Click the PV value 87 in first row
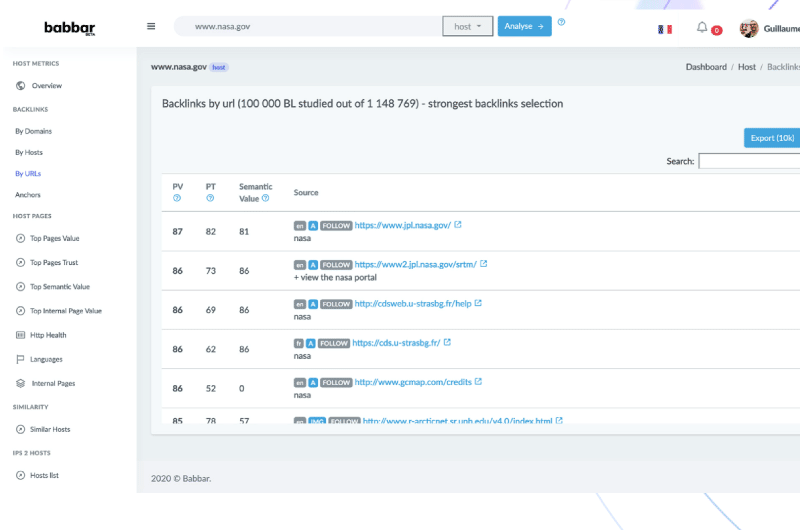Viewport: 800px width, 530px height. pyautogui.click(x=178, y=232)
